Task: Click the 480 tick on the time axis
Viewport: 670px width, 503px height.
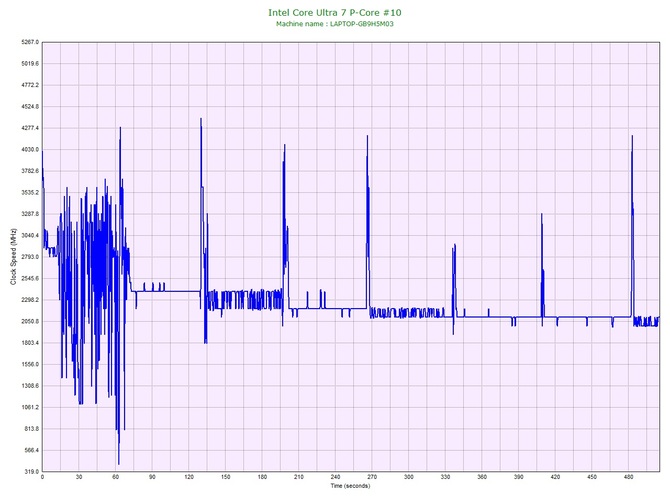Action: [x=629, y=477]
